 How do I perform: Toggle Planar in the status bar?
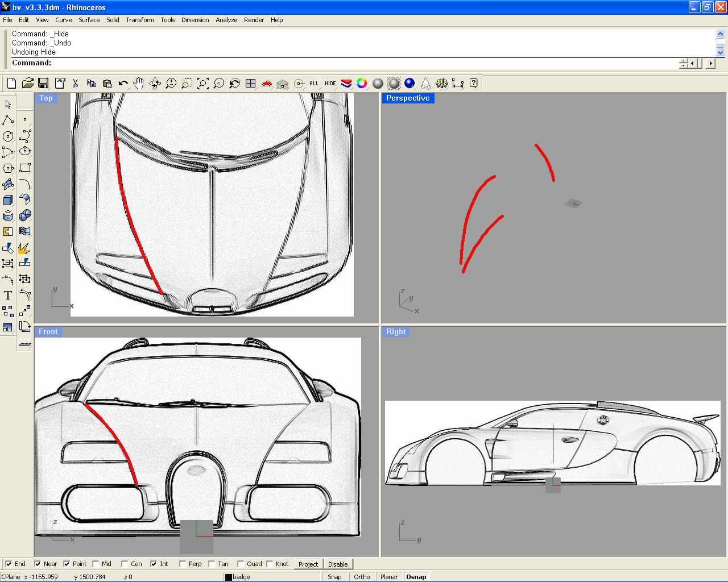point(389,577)
